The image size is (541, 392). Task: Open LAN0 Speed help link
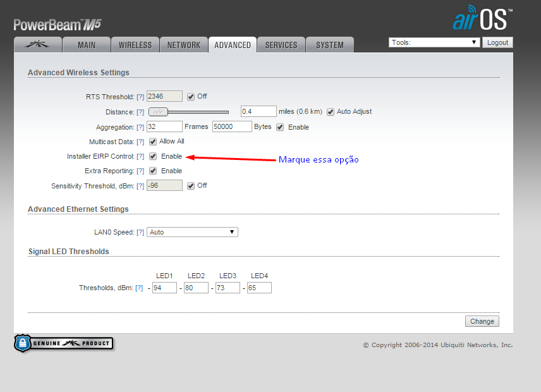click(x=140, y=232)
